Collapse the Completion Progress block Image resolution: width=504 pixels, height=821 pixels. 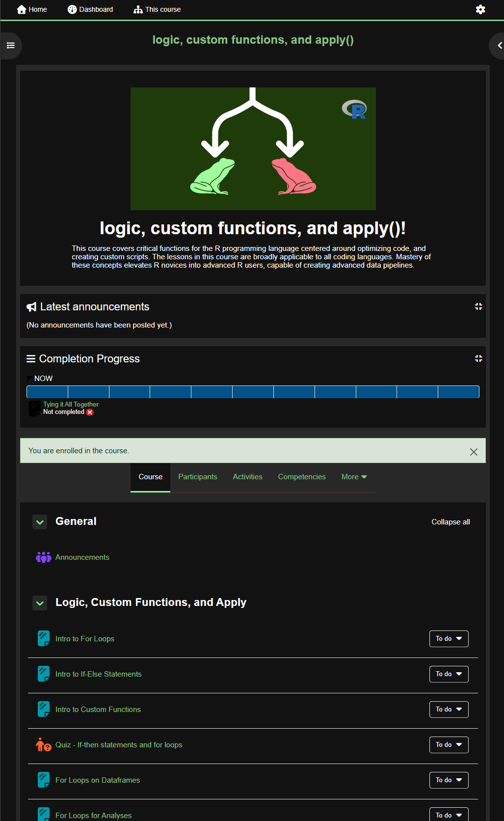pos(478,358)
